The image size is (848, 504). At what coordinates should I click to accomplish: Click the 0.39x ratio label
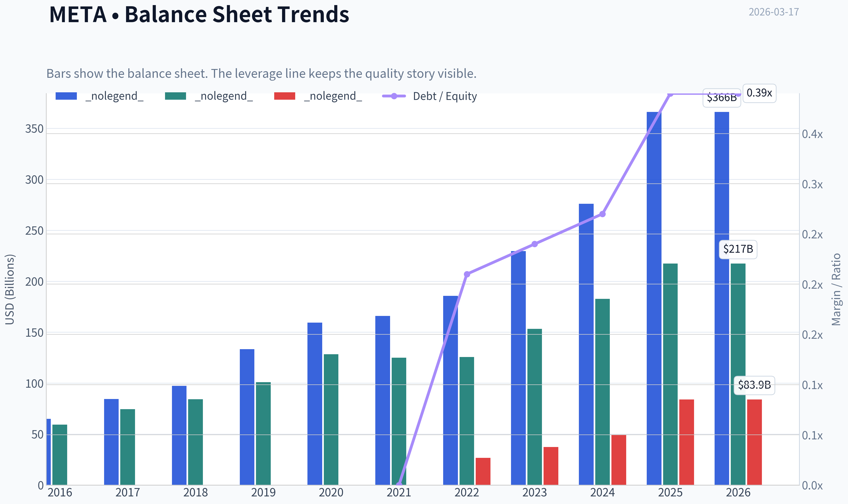coord(759,93)
